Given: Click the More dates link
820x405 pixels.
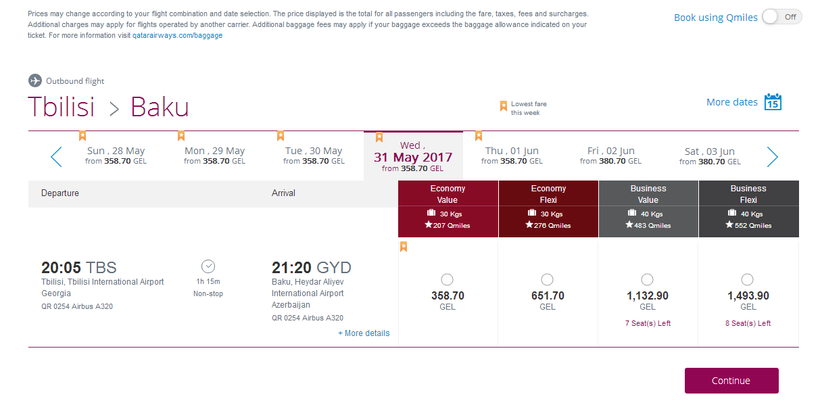Looking at the screenshot, I should point(731,102).
